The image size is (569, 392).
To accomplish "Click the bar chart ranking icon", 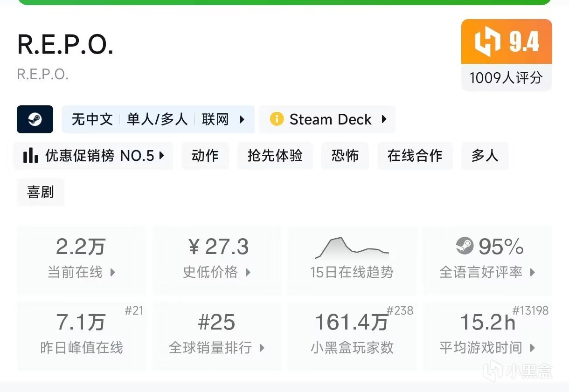I will [31, 156].
